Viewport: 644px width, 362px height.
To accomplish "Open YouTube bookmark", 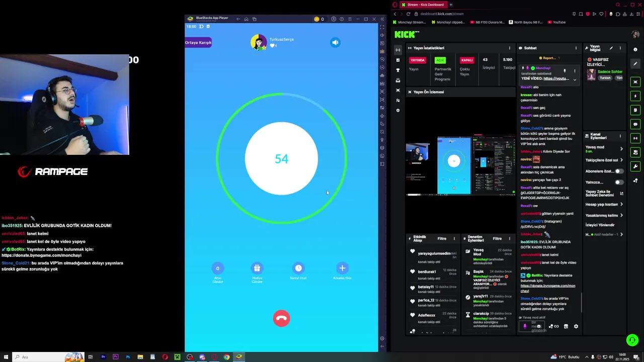I will tap(556, 22).
